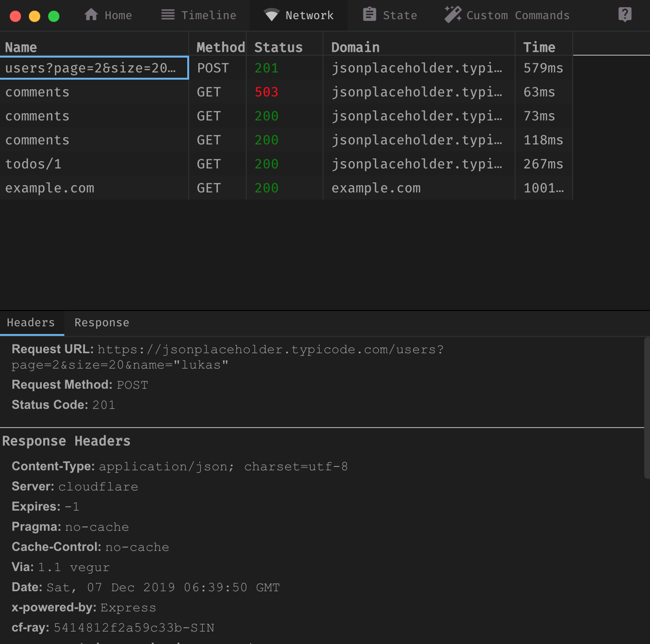
Task: Switch to the Response details tab
Action: (102, 322)
